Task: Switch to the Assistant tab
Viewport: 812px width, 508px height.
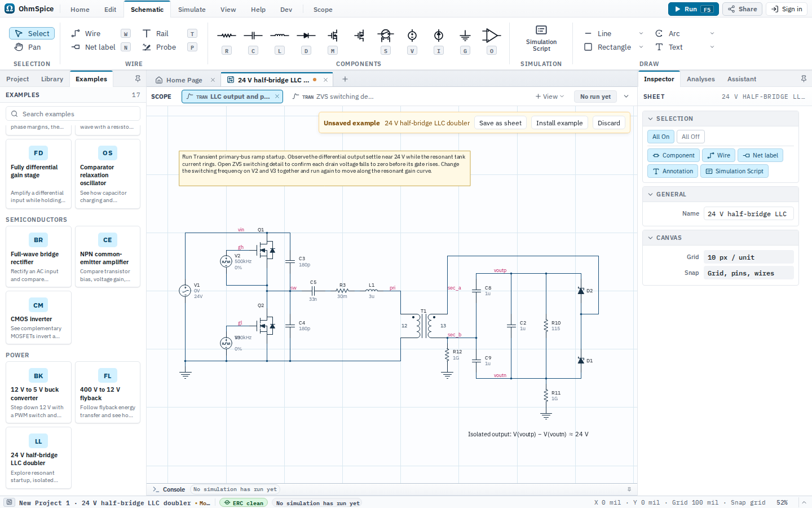Action: click(742, 79)
